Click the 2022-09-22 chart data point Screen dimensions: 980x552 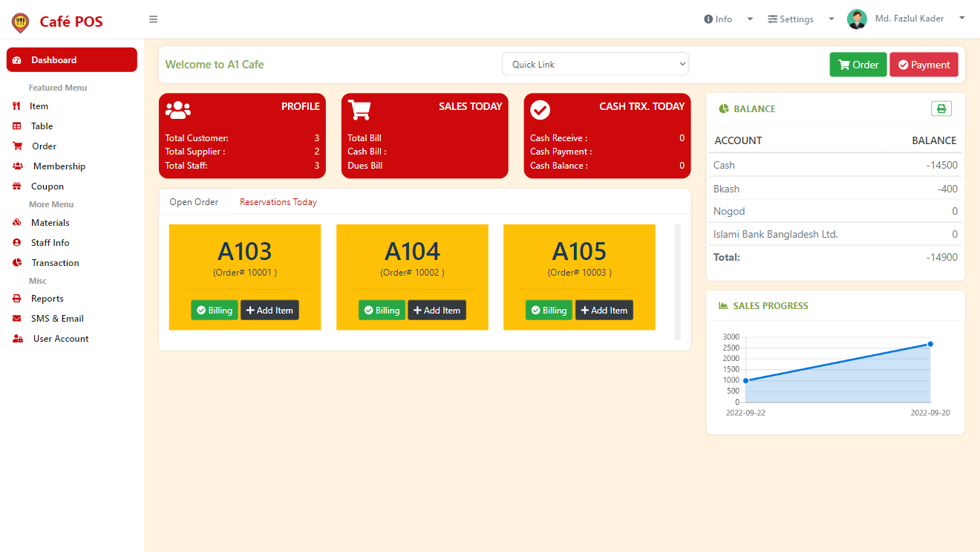[x=746, y=380]
